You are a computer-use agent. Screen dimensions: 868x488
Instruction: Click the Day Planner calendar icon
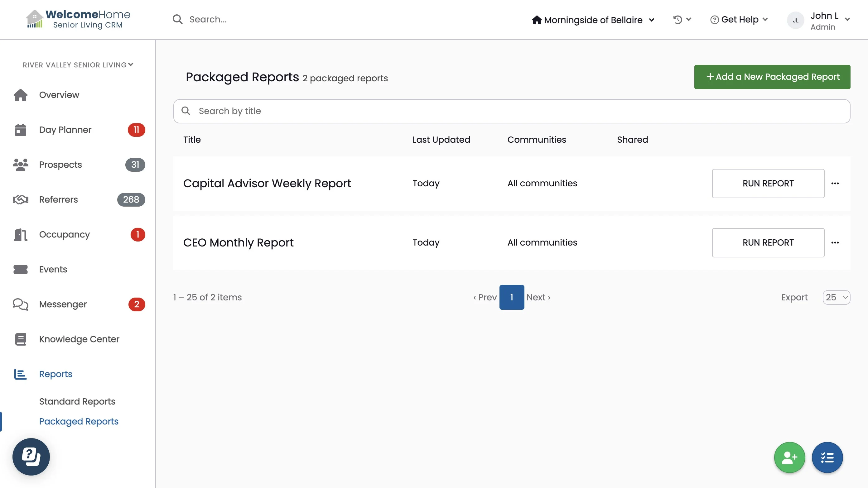coord(20,130)
